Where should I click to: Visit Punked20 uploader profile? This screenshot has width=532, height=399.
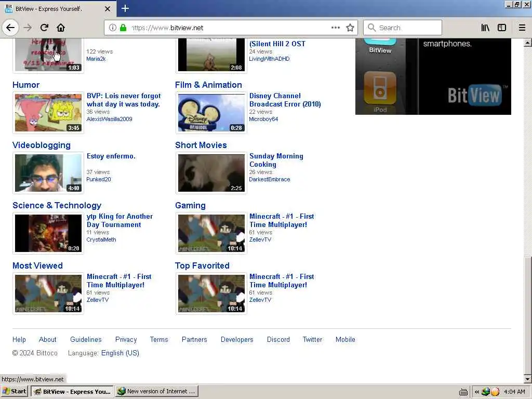[x=98, y=179]
